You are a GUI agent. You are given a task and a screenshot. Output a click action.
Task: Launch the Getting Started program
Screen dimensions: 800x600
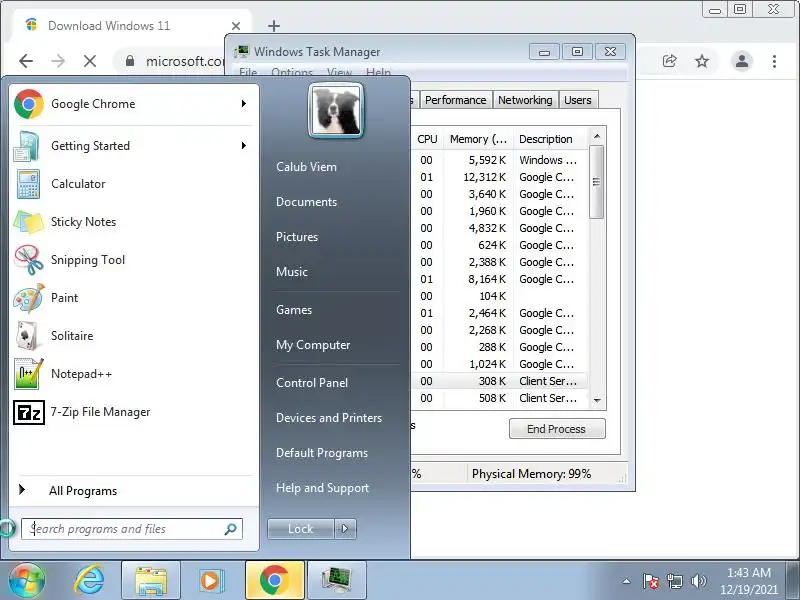(133, 146)
